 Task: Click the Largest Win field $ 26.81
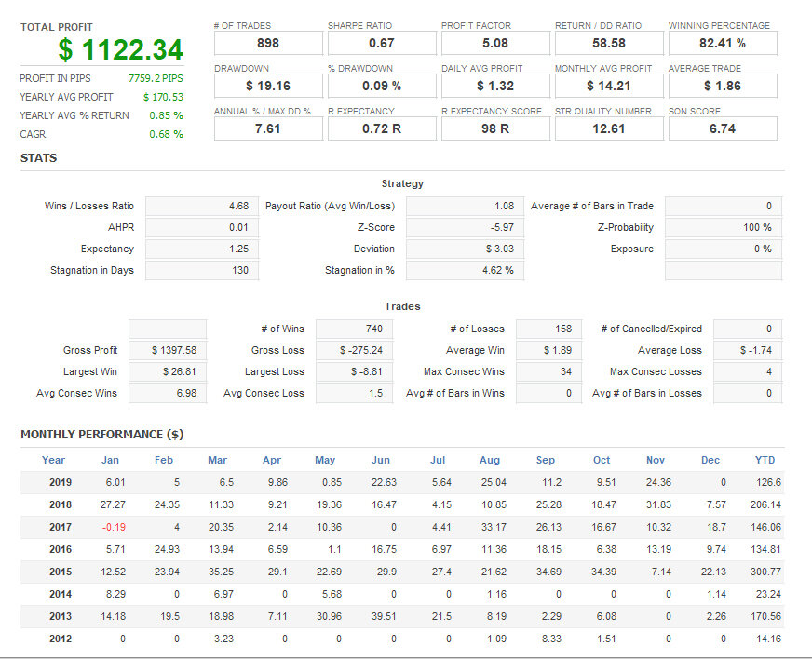168,371
